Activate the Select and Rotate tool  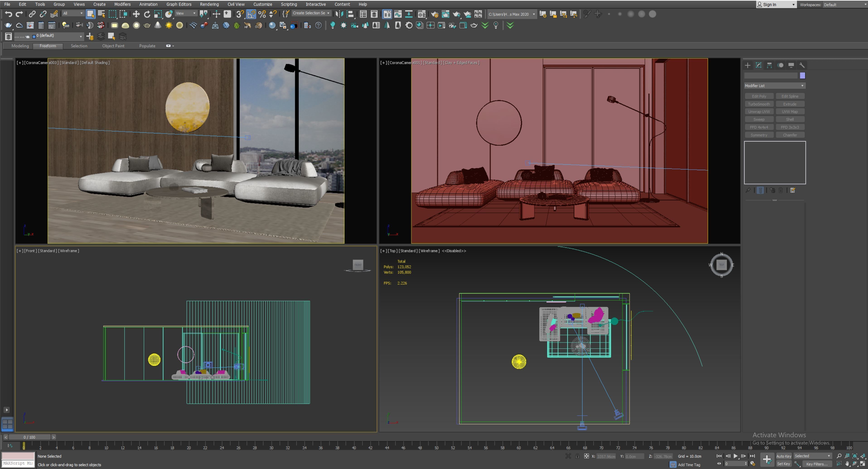pyautogui.click(x=147, y=14)
